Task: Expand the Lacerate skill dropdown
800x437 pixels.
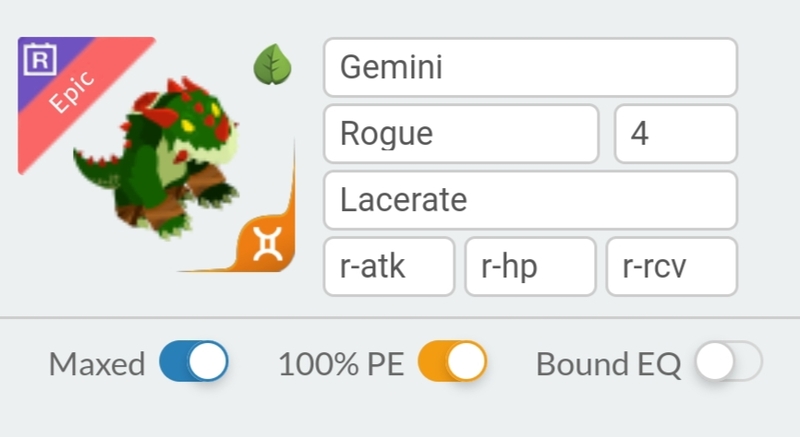Action: [530, 200]
